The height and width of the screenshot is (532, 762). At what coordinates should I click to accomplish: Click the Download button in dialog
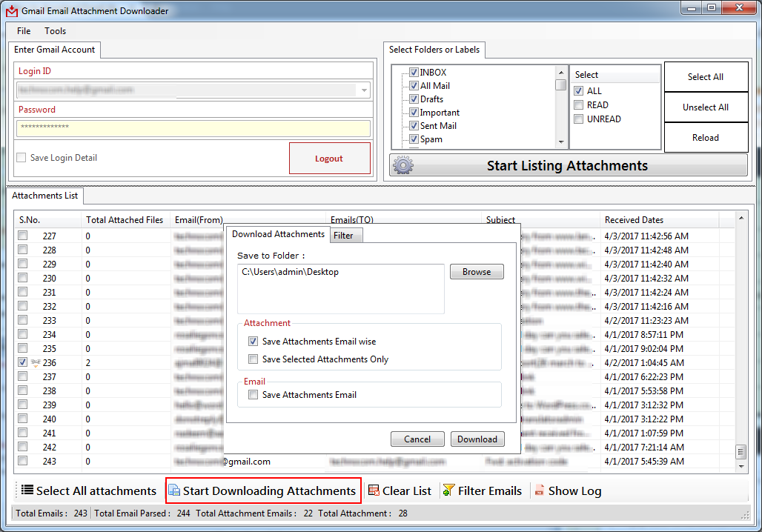tap(477, 439)
